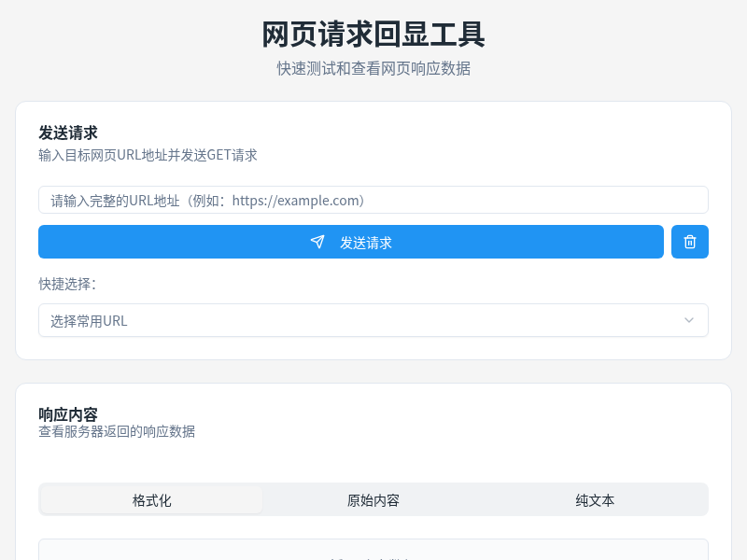Click inside the URL input field
The image size is (747, 560).
tap(373, 200)
